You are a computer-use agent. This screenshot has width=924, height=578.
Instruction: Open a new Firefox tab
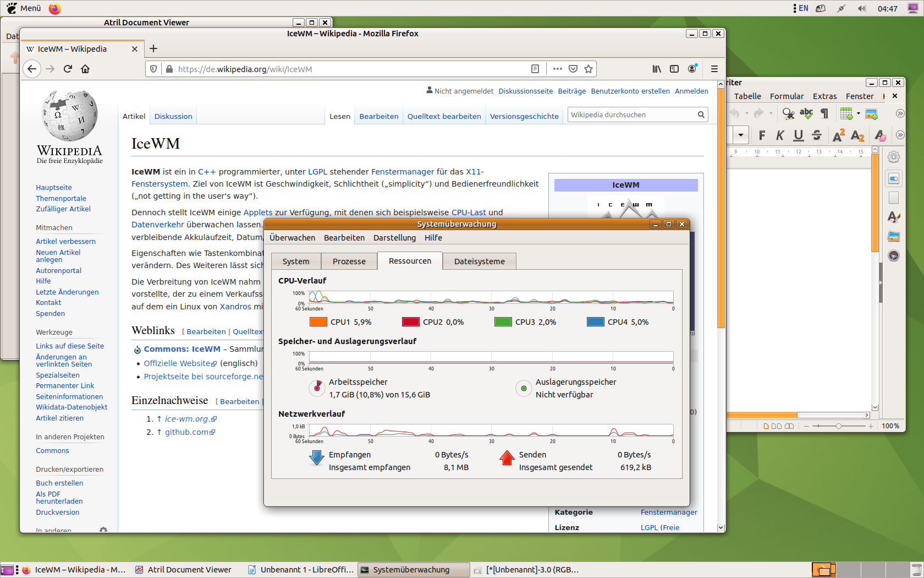[153, 48]
